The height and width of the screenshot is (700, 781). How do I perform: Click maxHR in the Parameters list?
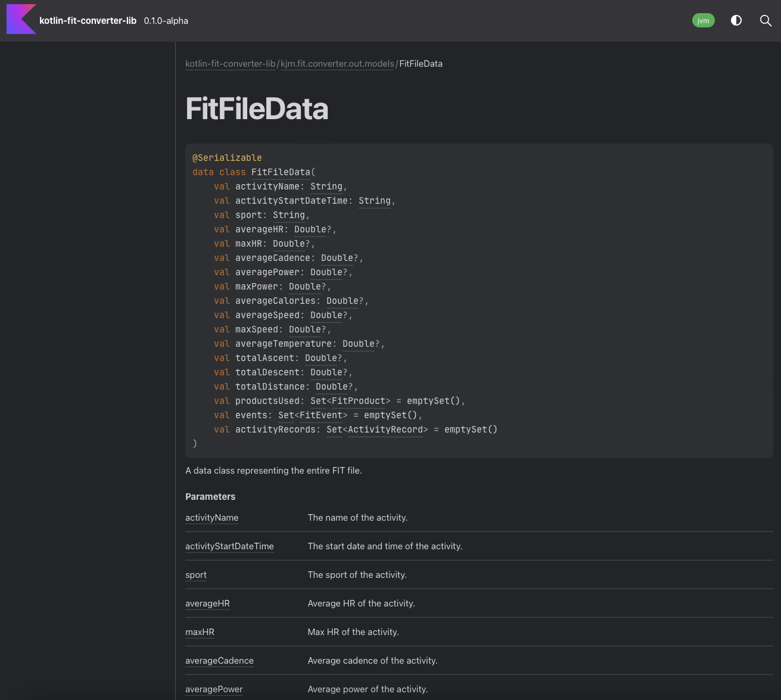pyautogui.click(x=200, y=632)
